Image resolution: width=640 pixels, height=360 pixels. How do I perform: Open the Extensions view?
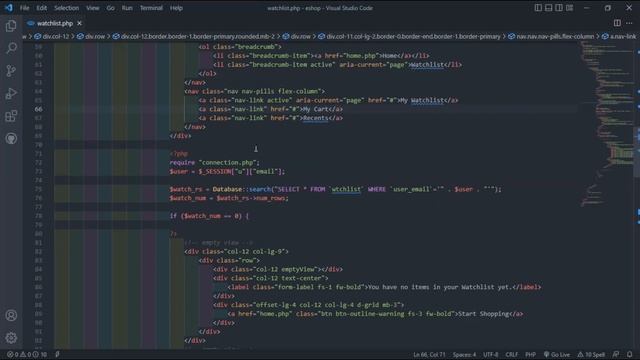[11, 116]
